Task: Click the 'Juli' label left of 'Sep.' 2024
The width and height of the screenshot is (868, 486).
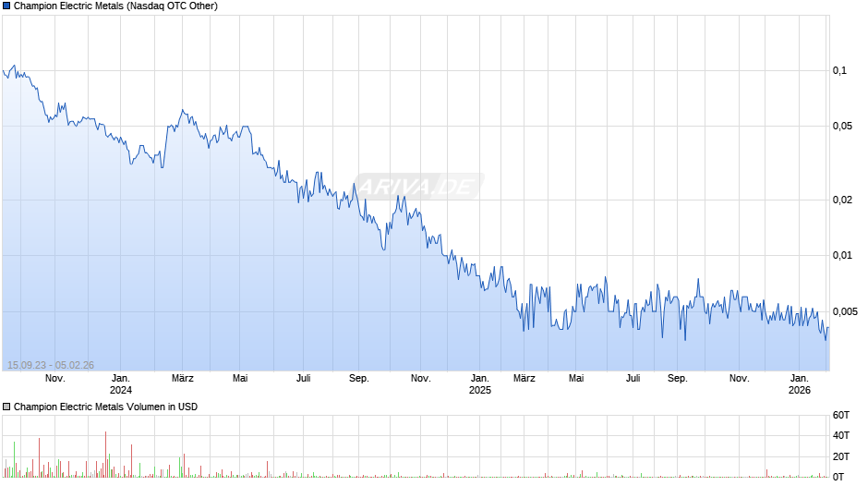Action: click(304, 379)
